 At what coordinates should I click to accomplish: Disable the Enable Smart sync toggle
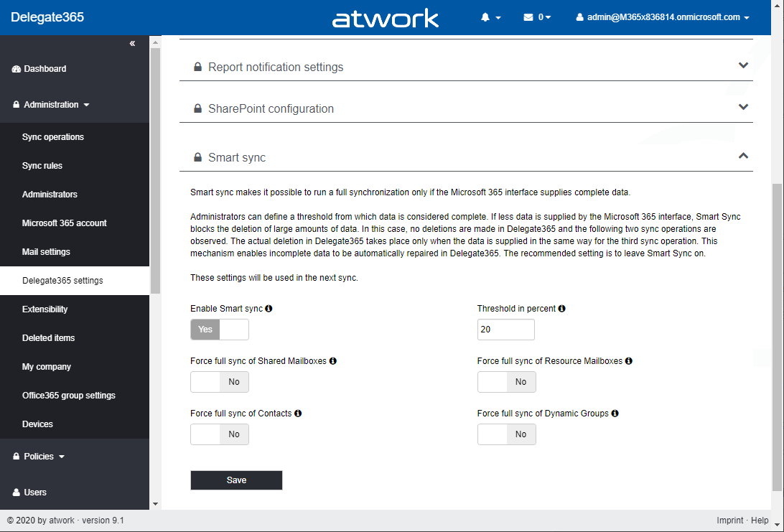(220, 330)
